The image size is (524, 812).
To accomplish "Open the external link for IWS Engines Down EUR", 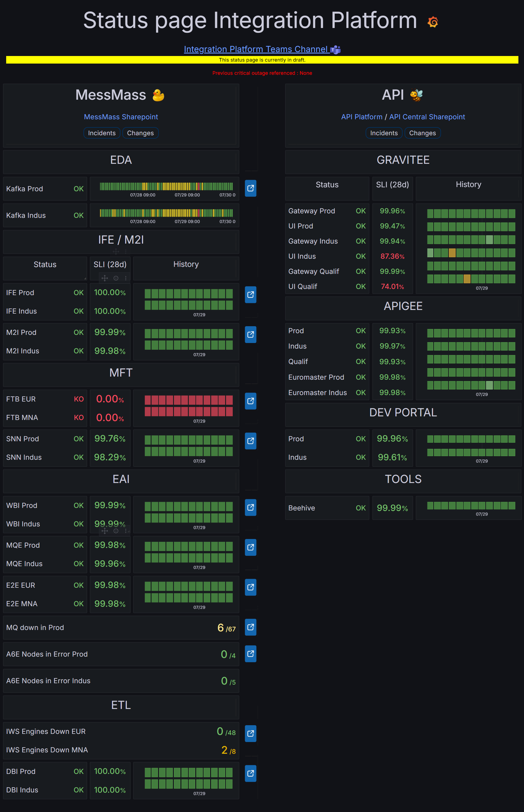I will [x=250, y=734].
